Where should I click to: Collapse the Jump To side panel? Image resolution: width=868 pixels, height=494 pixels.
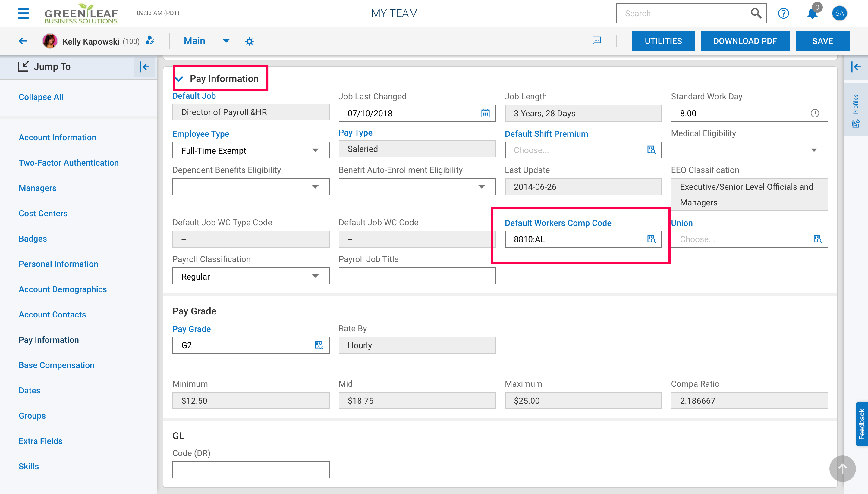pyautogui.click(x=145, y=67)
